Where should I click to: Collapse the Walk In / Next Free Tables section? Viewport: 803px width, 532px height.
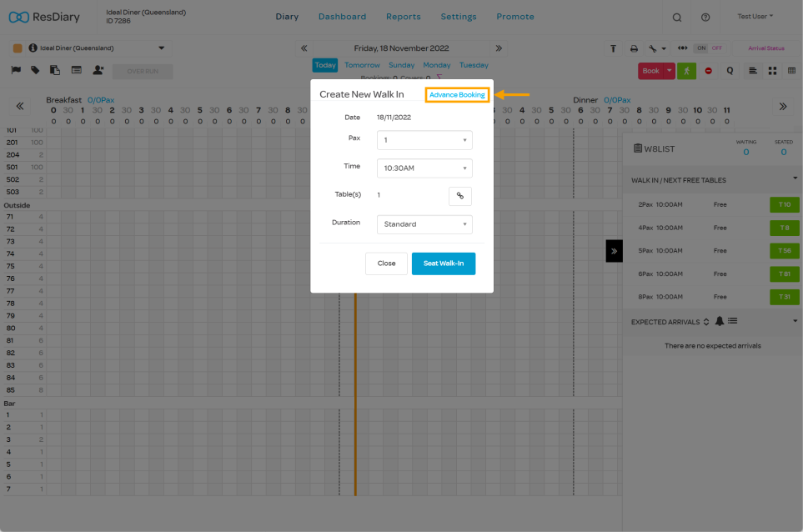tap(794, 179)
